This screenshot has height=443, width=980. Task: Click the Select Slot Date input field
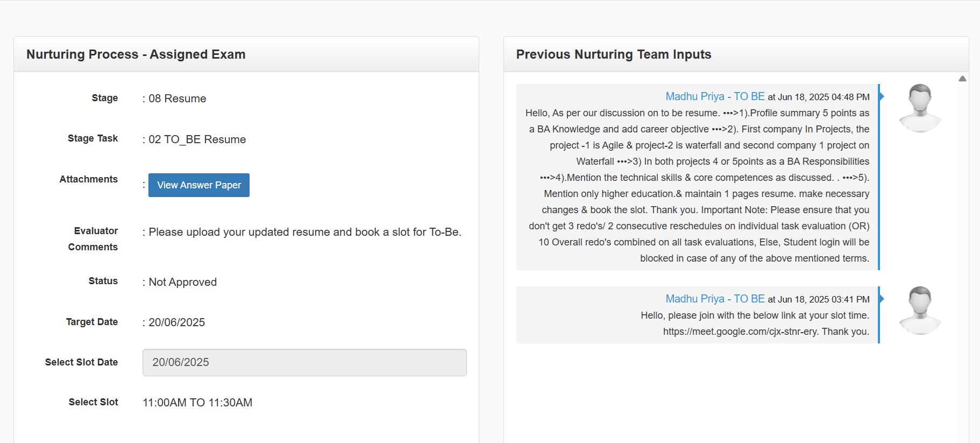[304, 362]
